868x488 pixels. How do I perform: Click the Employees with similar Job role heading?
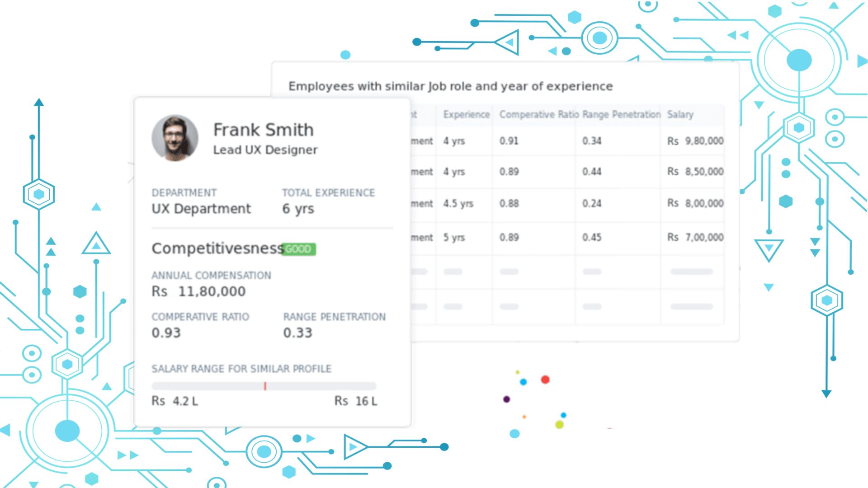(450, 86)
